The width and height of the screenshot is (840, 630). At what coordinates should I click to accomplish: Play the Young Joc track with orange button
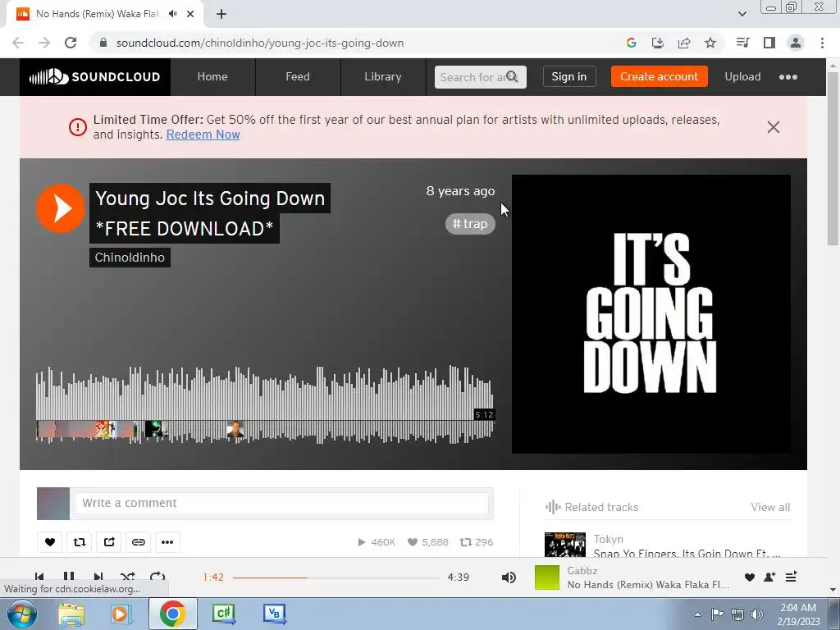[61, 208]
